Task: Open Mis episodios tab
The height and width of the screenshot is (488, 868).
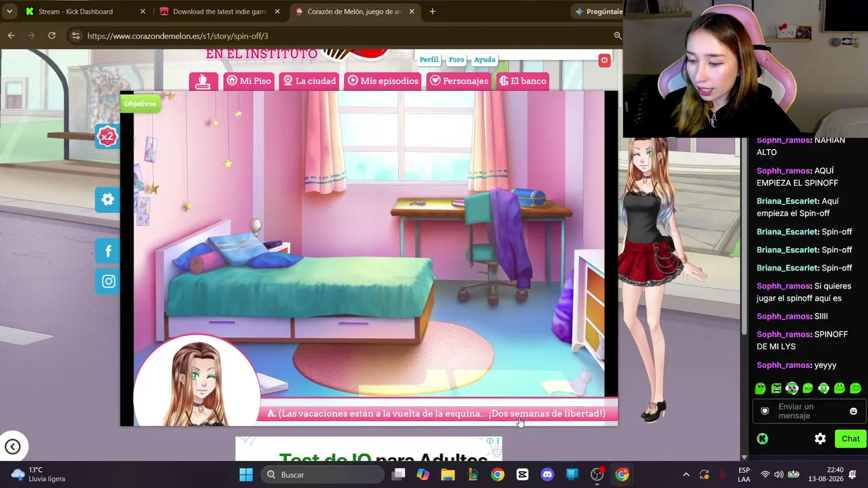Action: click(382, 81)
